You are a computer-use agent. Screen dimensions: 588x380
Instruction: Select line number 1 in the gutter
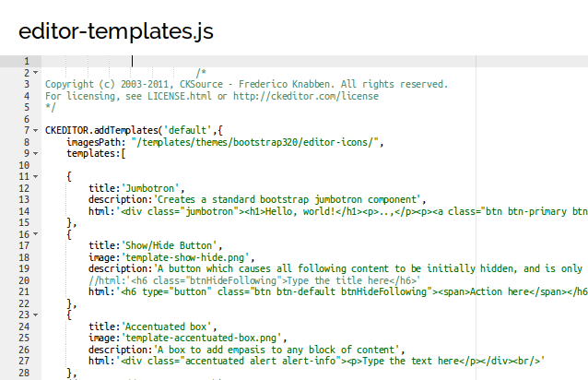tap(27, 61)
